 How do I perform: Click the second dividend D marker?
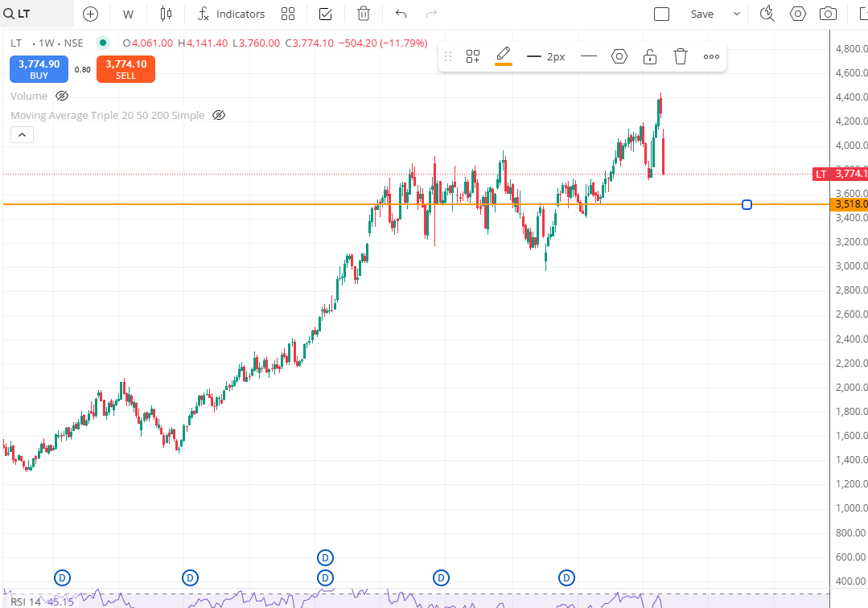(x=190, y=578)
